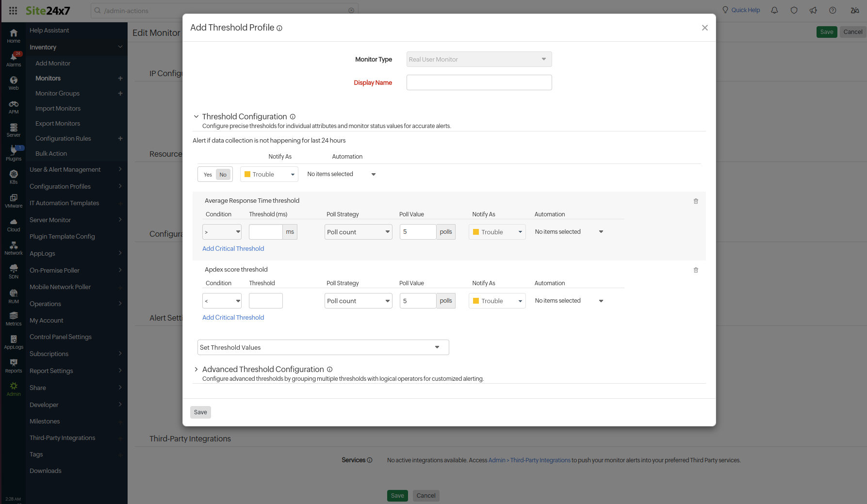Open the Poll Strategy dropdown for Apdex score
The image size is (867, 504).
point(358,301)
